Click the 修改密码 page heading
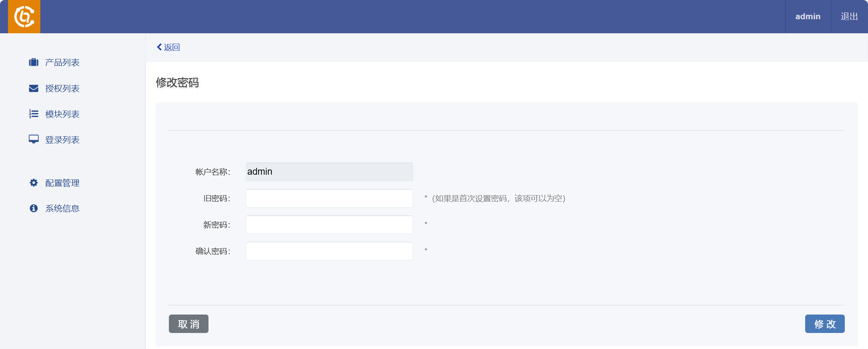868x349 pixels. 177,83
